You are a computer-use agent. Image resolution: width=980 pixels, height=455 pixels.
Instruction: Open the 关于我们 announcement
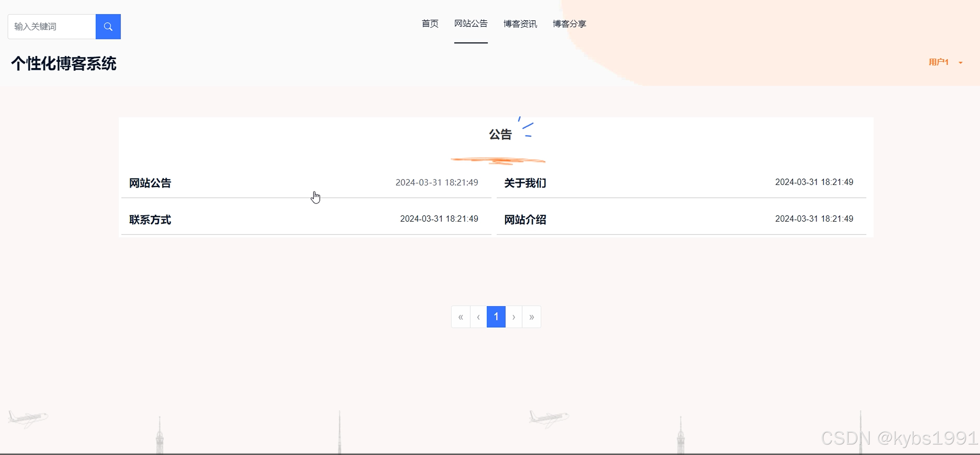coord(525,183)
